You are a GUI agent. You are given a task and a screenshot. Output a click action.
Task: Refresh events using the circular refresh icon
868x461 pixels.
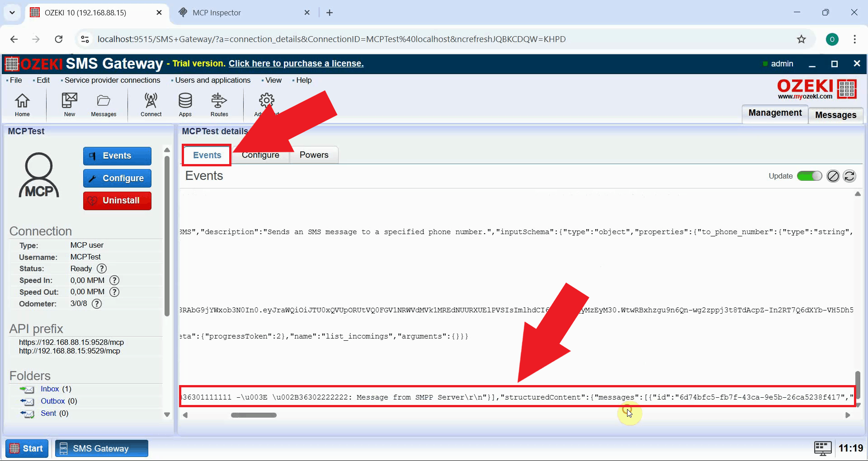[x=850, y=176]
